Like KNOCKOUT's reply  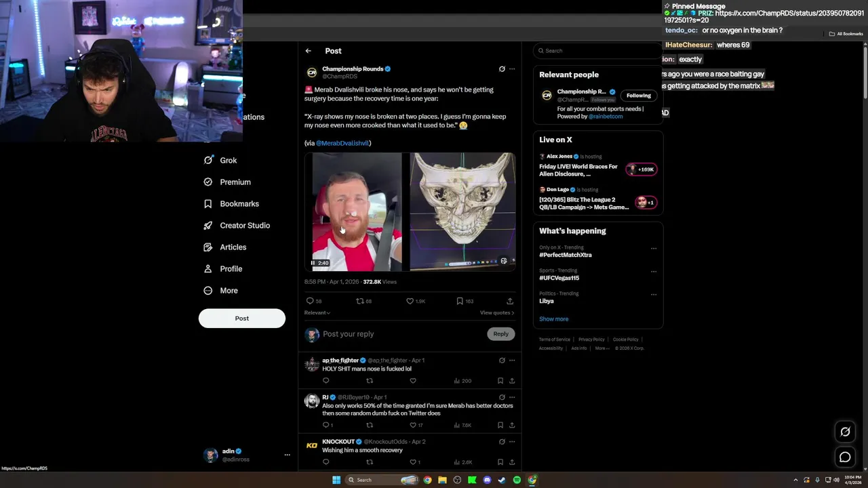pos(412,462)
